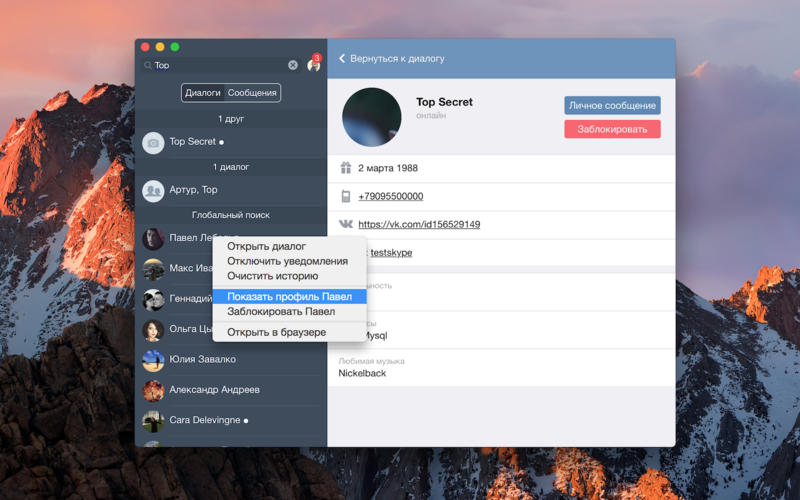Click the Глобальный поиск section header
This screenshot has width=800, height=500.
pos(231,215)
